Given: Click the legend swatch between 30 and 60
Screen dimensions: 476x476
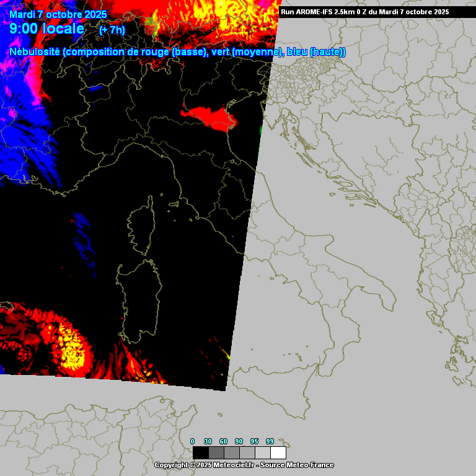Looking at the screenshot, I should 216,452.
